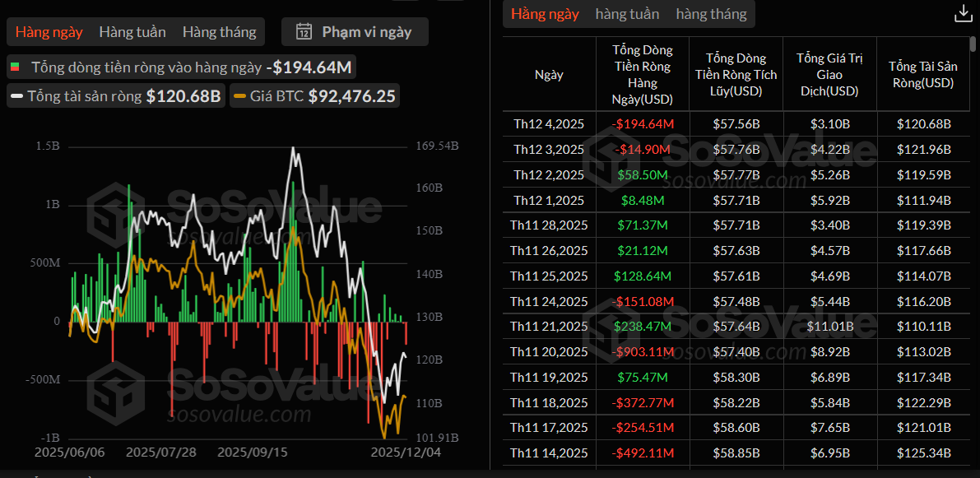Click the calendar icon beside Phạm vi ngày

click(304, 32)
